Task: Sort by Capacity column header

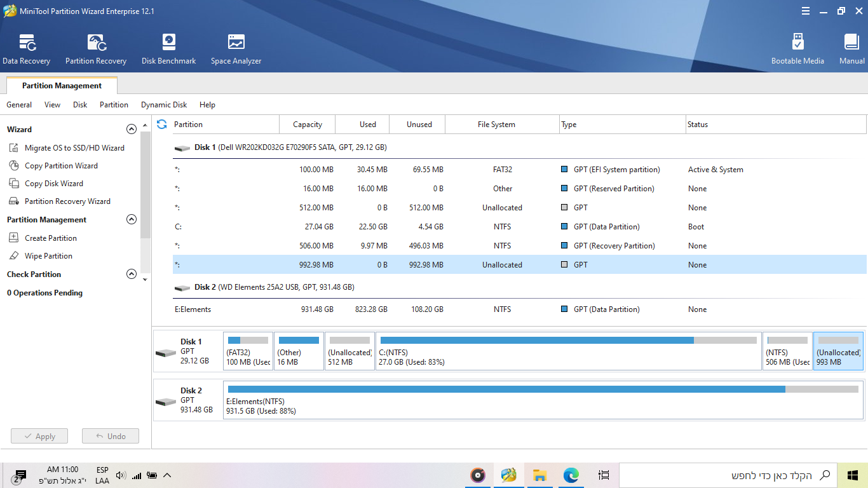Action: click(x=308, y=125)
